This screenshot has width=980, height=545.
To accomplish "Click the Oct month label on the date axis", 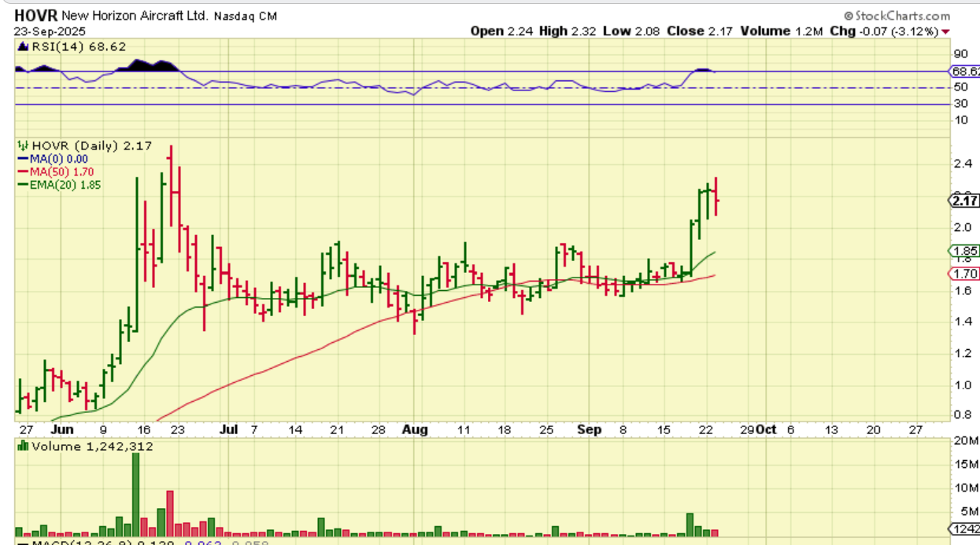I will point(766,429).
